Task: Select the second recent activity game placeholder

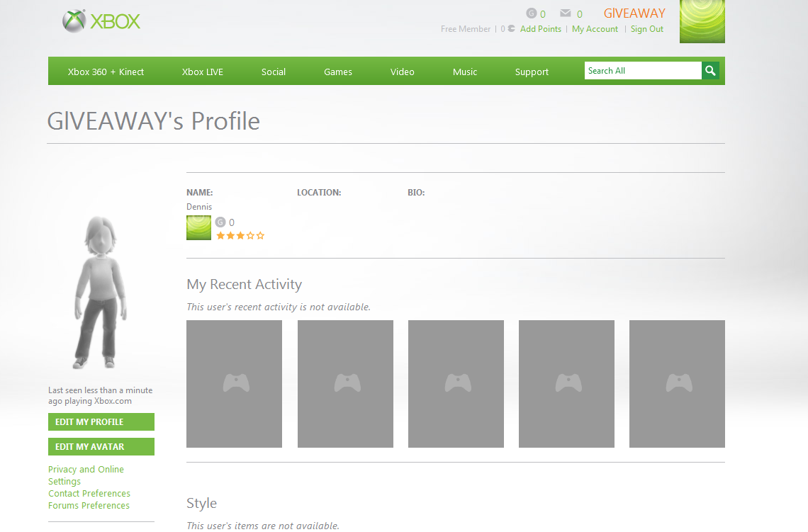Action: [x=345, y=384]
